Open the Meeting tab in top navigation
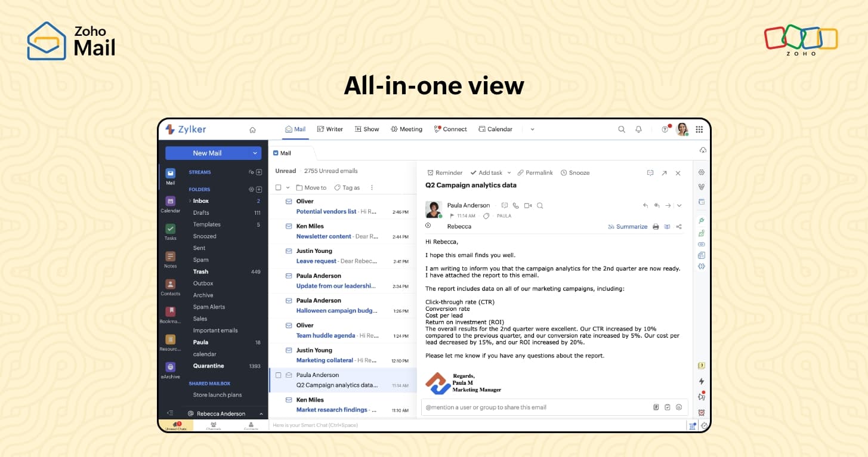 [406, 129]
